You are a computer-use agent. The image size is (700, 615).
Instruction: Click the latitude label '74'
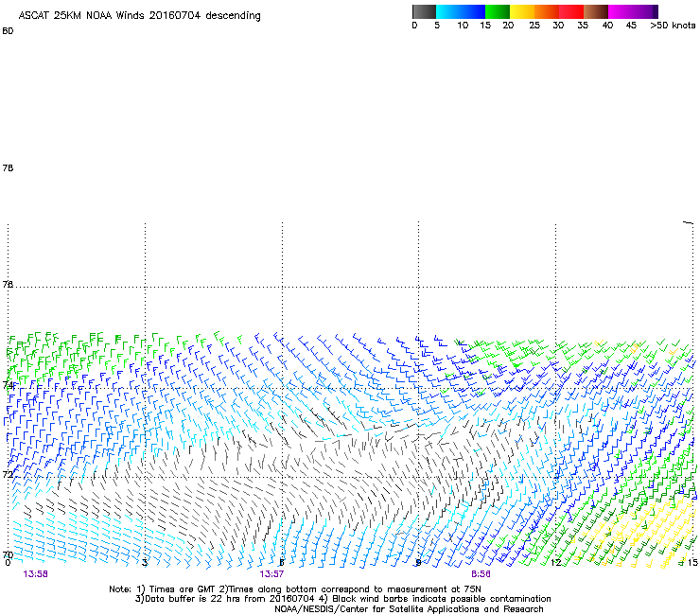[x=8, y=385]
